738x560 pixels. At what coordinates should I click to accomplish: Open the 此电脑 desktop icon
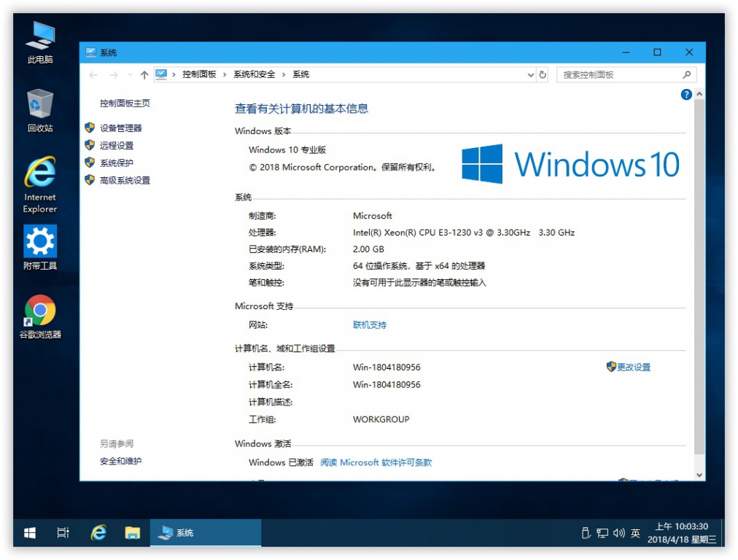(x=40, y=42)
